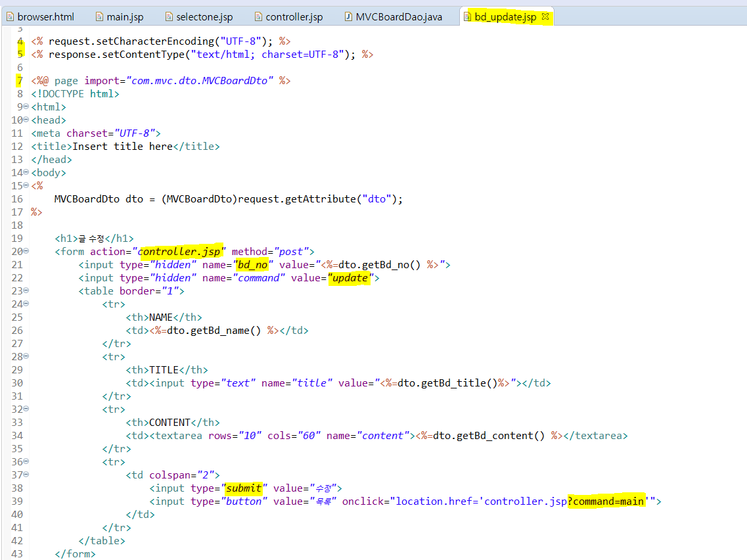Click the MVCBoardDto import path text
This screenshot has height=560, width=747.
[x=199, y=81]
